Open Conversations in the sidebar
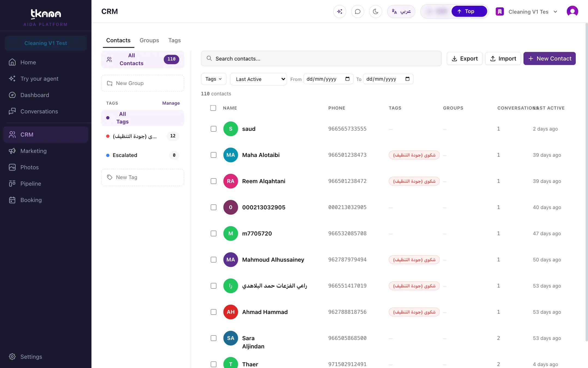Viewport: 588px width, 368px height. click(x=46, y=111)
